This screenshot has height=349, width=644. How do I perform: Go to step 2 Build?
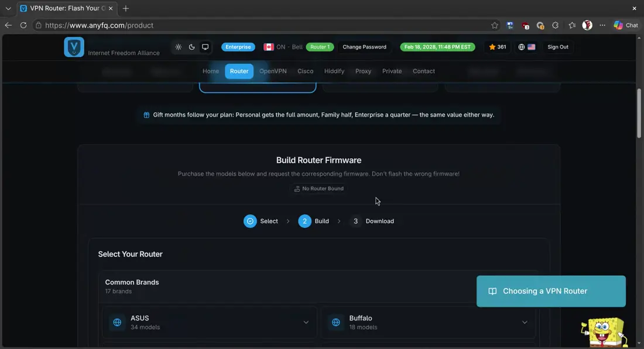coord(313,221)
